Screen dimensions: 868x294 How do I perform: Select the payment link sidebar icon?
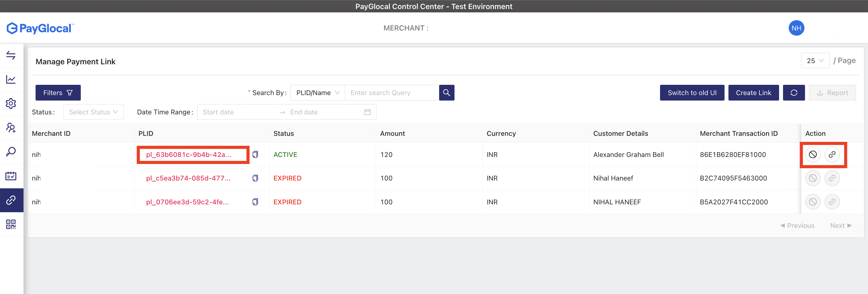pyautogui.click(x=11, y=200)
